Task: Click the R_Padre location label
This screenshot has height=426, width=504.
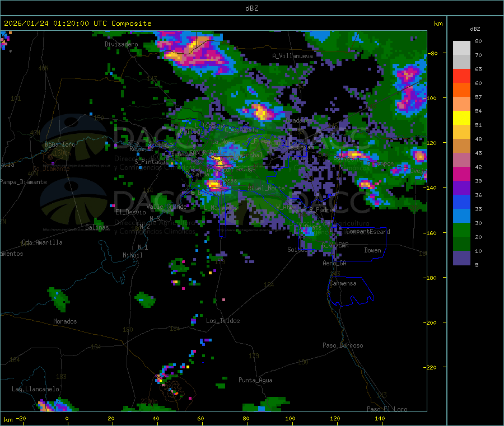Action: (x=321, y=210)
